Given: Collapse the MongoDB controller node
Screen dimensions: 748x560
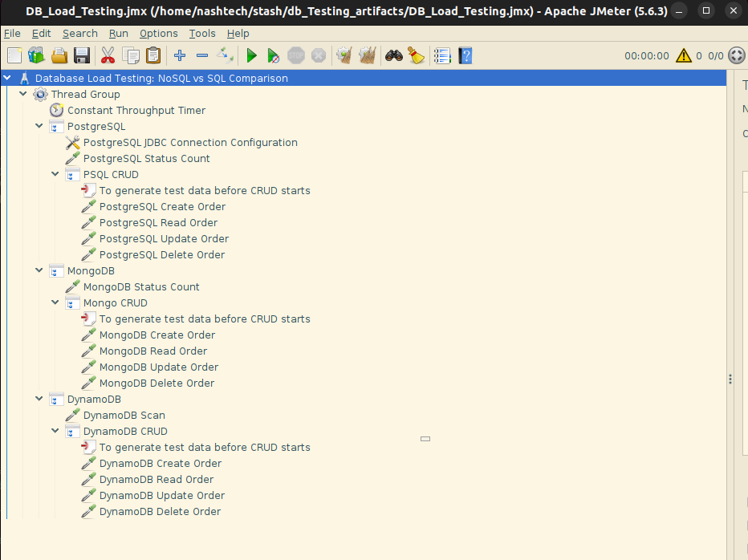Looking at the screenshot, I should click(39, 271).
